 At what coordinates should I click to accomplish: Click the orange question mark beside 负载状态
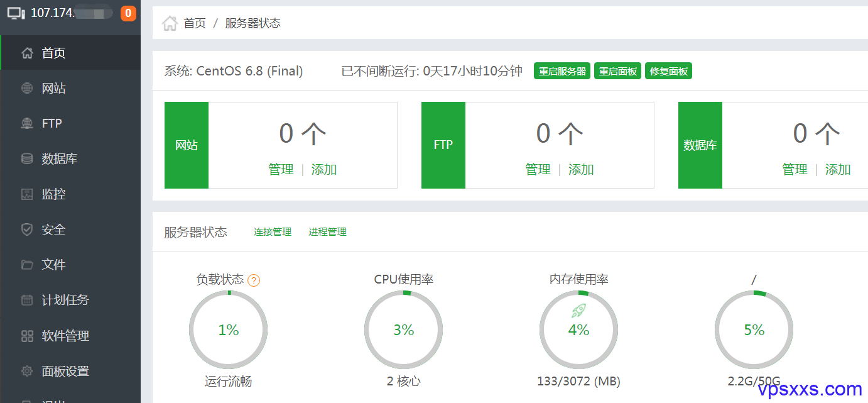[254, 280]
